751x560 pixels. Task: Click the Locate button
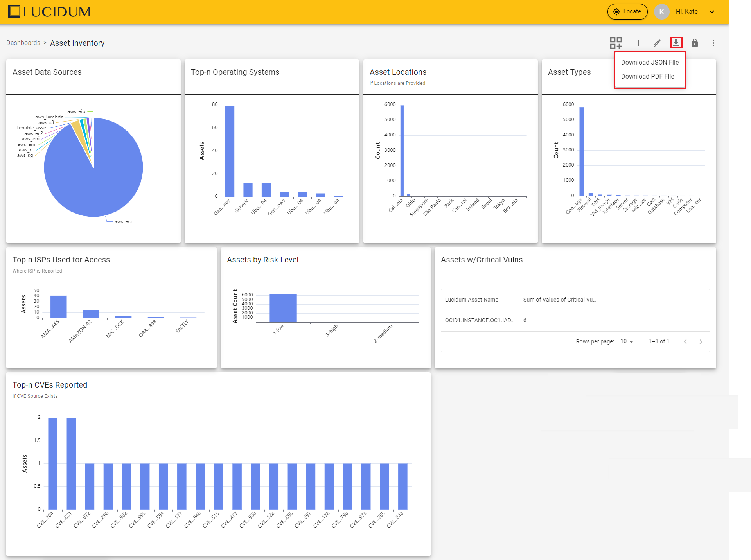pos(627,12)
